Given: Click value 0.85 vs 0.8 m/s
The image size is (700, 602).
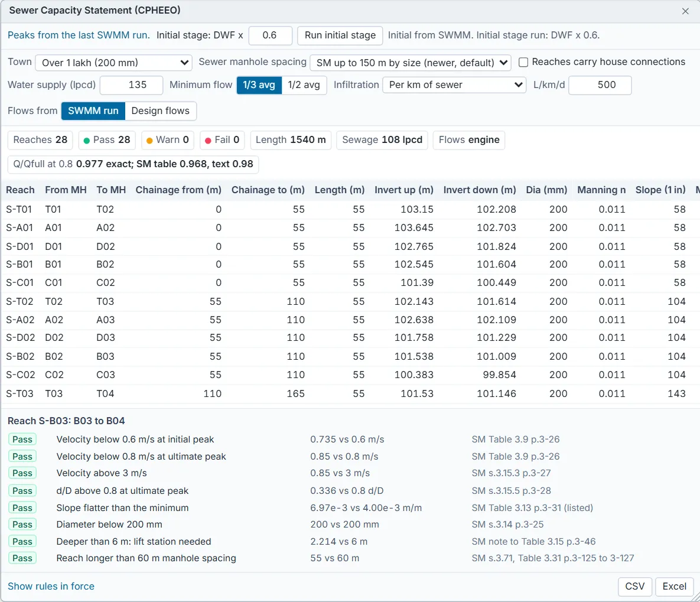Looking at the screenshot, I should point(344,457).
